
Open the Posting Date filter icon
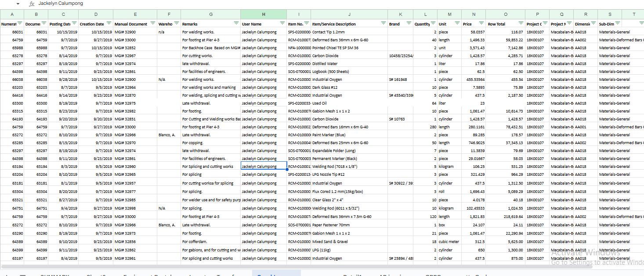coord(74,23)
